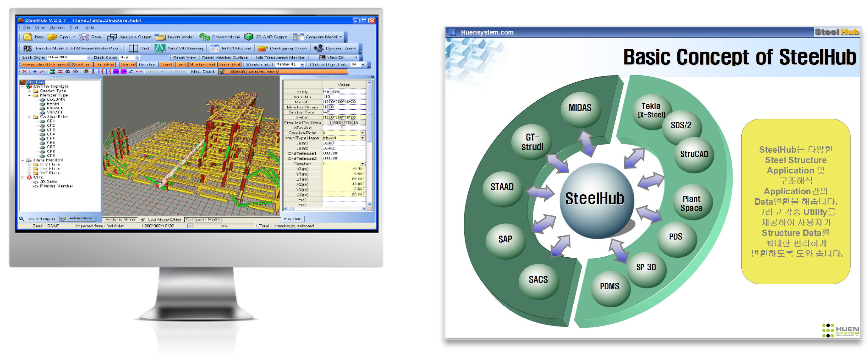Switch to the Analysis Model tab
Viewport: 868px width, 355px height.
pyautogui.click(x=120, y=219)
